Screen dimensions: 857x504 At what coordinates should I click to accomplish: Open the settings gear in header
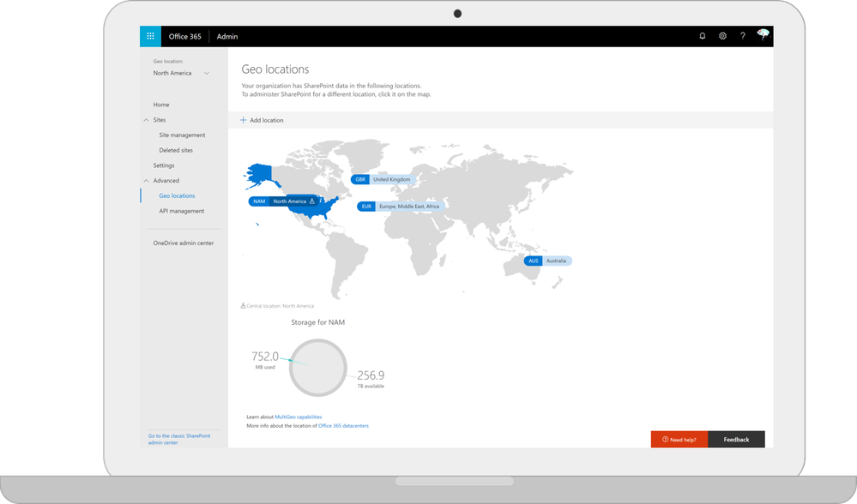(x=722, y=36)
